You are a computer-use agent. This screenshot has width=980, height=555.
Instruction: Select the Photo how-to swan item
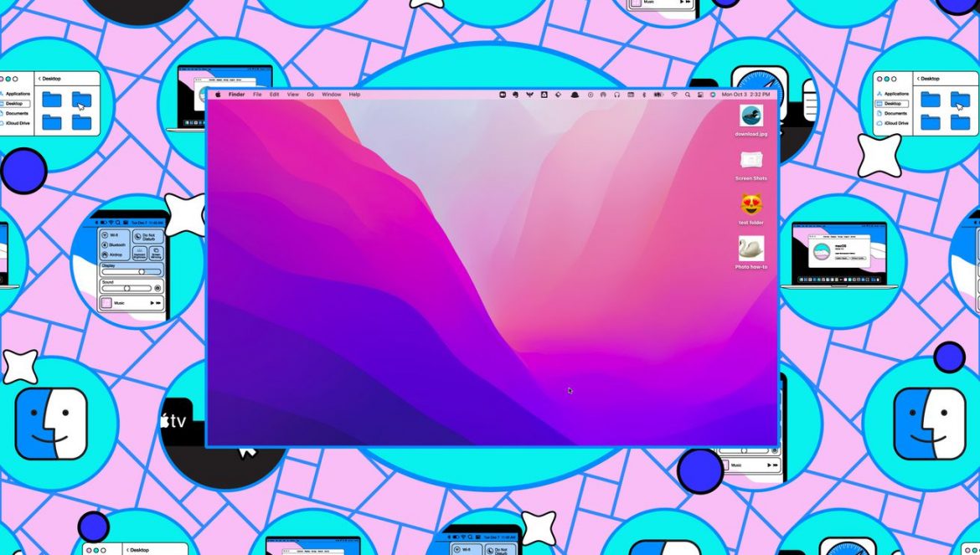click(751, 253)
